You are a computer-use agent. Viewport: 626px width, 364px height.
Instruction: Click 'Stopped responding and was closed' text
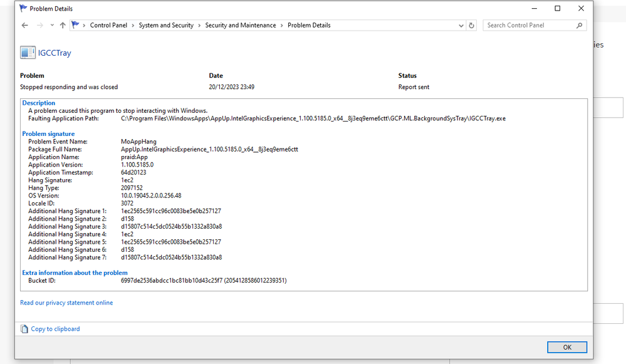point(69,87)
